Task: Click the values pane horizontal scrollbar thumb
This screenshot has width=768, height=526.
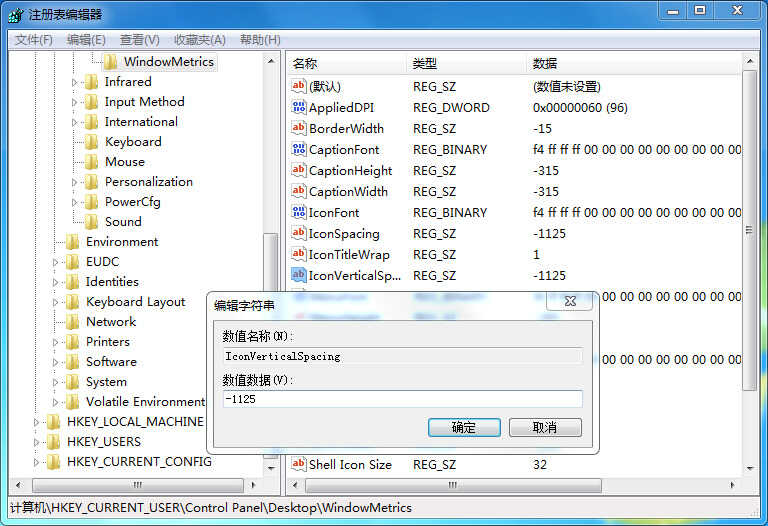Action: click(453, 485)
